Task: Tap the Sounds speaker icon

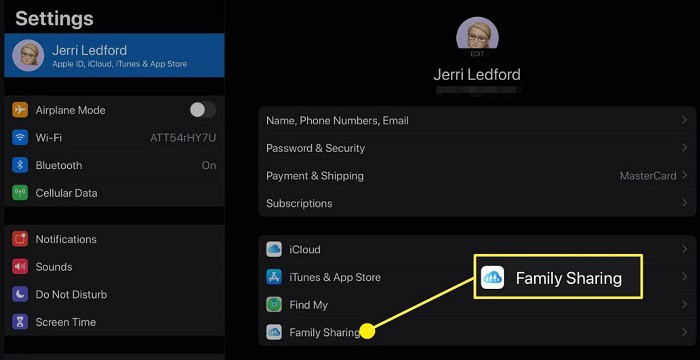Action: tap(20, 267)
